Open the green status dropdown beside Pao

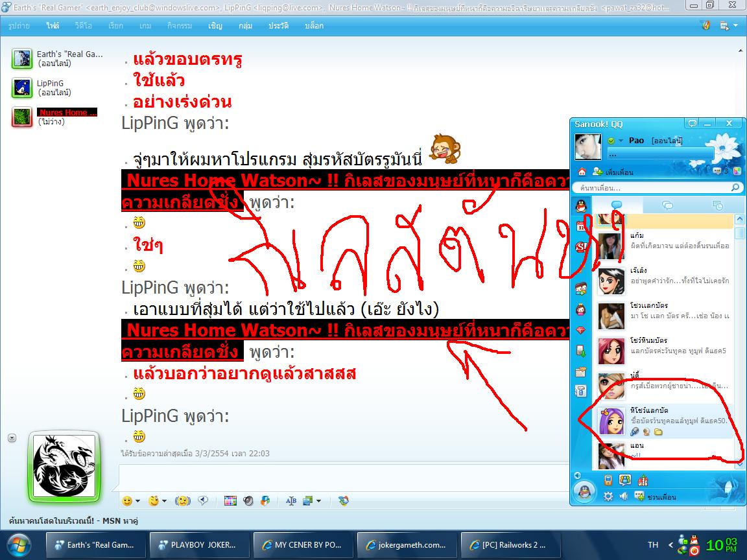[615, 141]
